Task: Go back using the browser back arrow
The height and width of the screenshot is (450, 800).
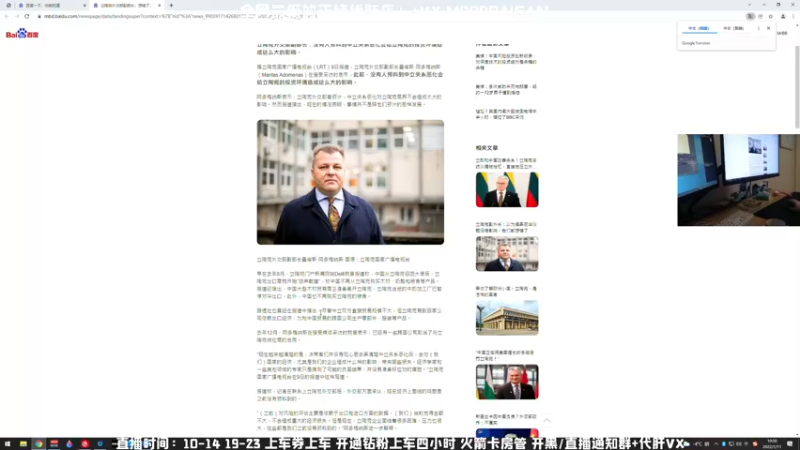Action: 7,16
